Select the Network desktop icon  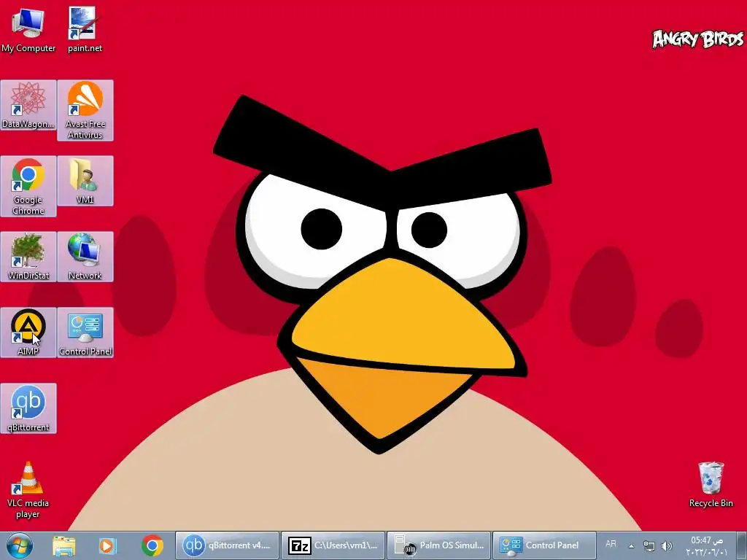coord(85,257)
